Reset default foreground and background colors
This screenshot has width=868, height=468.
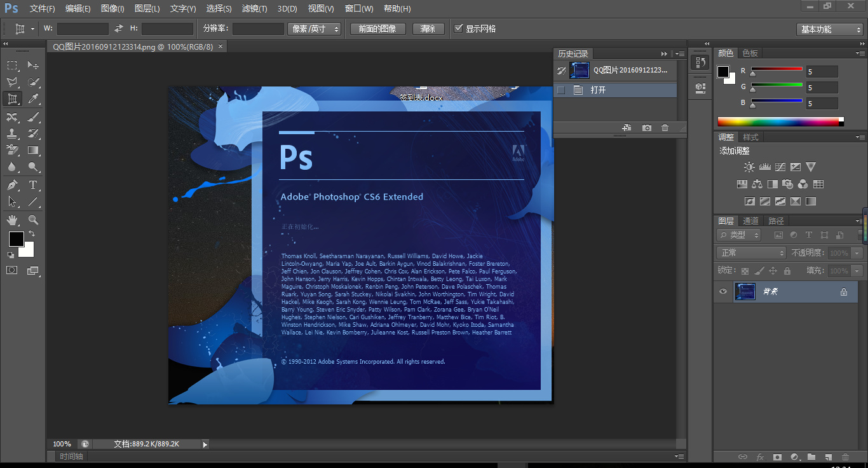coord(10,255)
